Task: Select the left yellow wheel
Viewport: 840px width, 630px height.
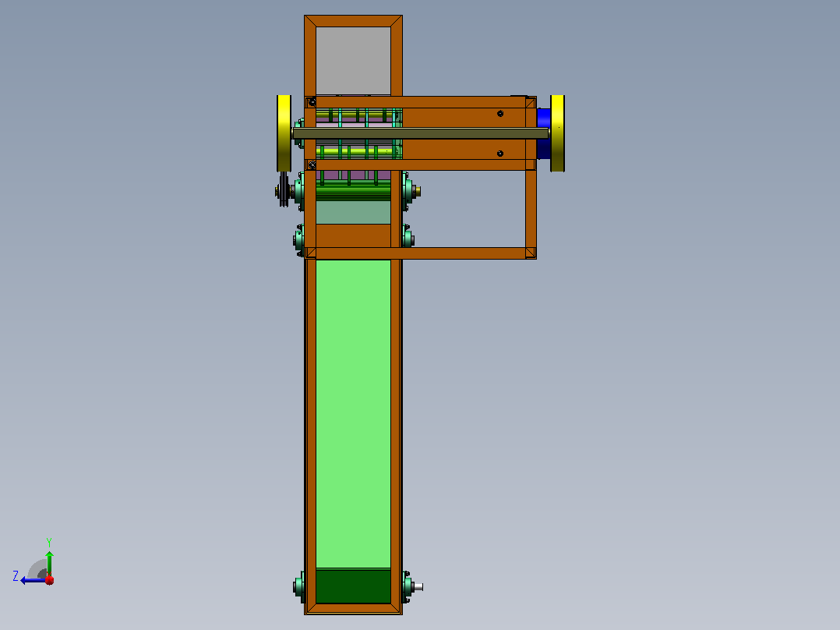Action: tap(284, 133)
